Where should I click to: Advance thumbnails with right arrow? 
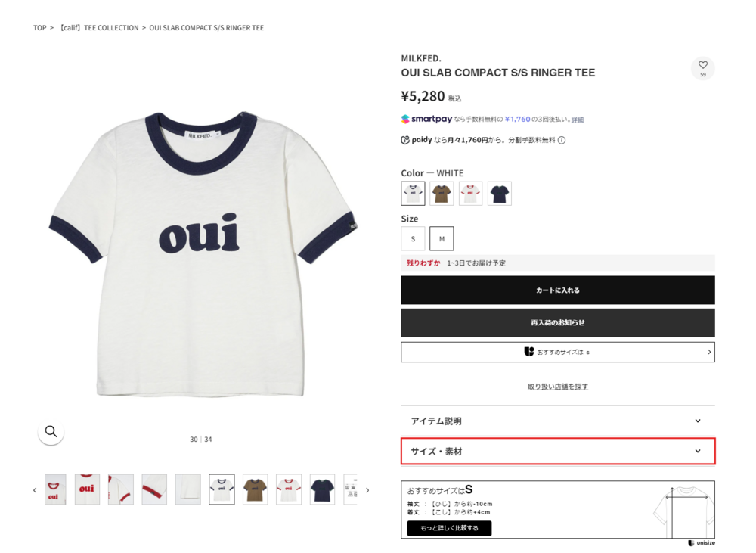pyautogui.click(x=367, y=490)
